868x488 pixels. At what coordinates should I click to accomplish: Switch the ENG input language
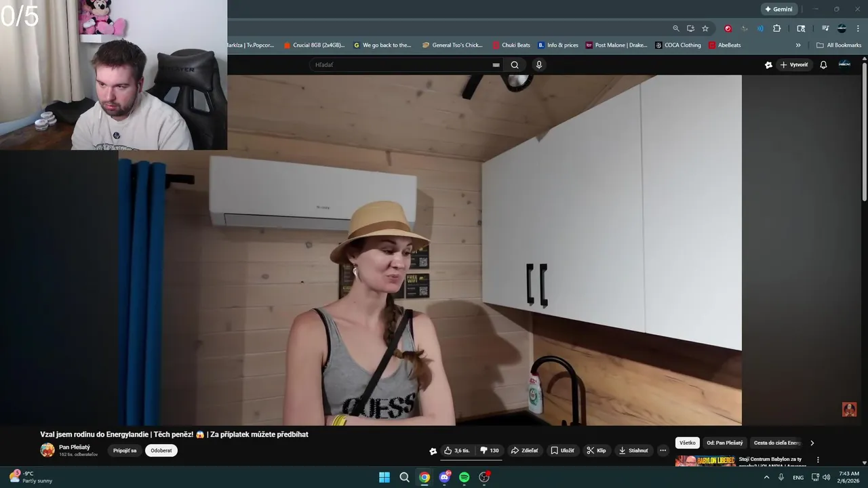click(x=798, y=477)
